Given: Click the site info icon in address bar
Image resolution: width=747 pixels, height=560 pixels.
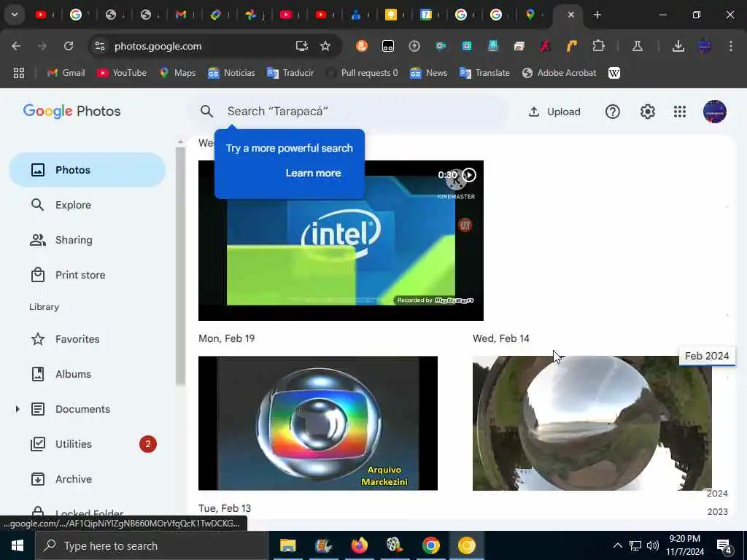Looking at the screenshot, I should pos(99,46).
